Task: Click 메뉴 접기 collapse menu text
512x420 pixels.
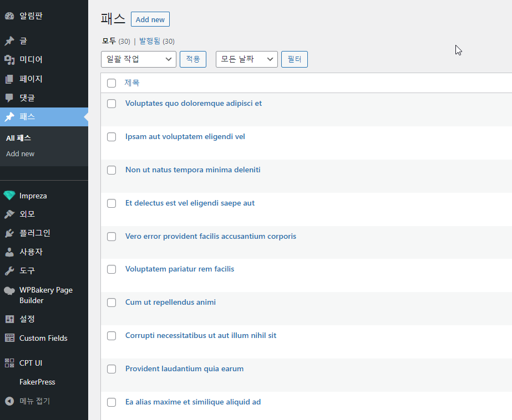Action: pos(34,401)
